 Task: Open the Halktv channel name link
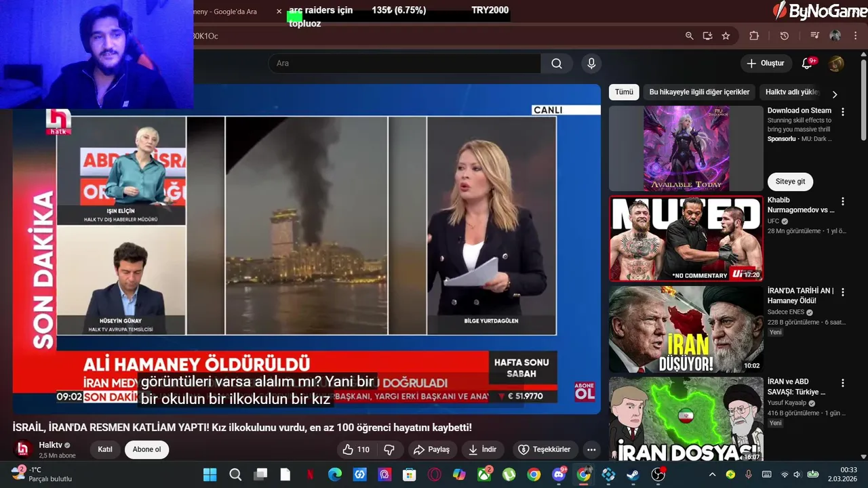click(50, 445)
